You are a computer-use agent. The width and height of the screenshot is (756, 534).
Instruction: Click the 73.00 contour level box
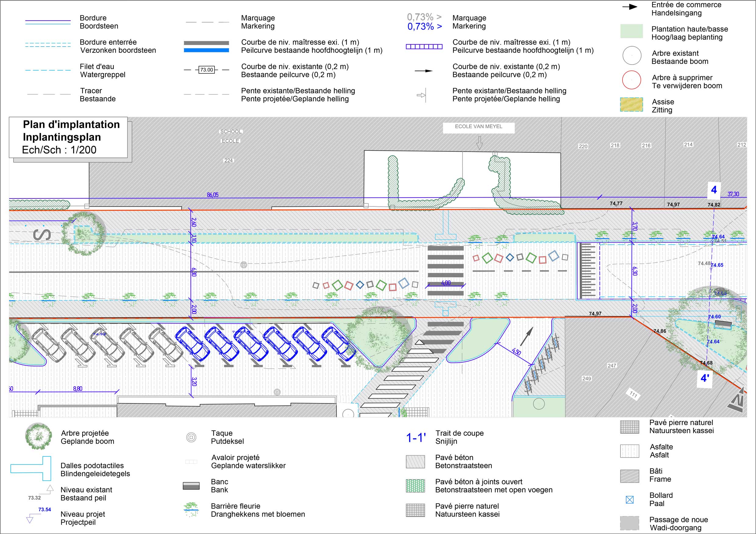(207, 70)
